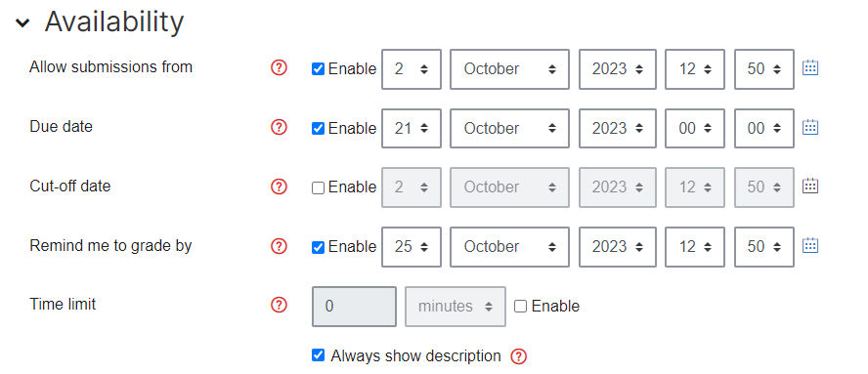Collapse the Availability section
Screen dimensions: 868x374
click(22, 23)
